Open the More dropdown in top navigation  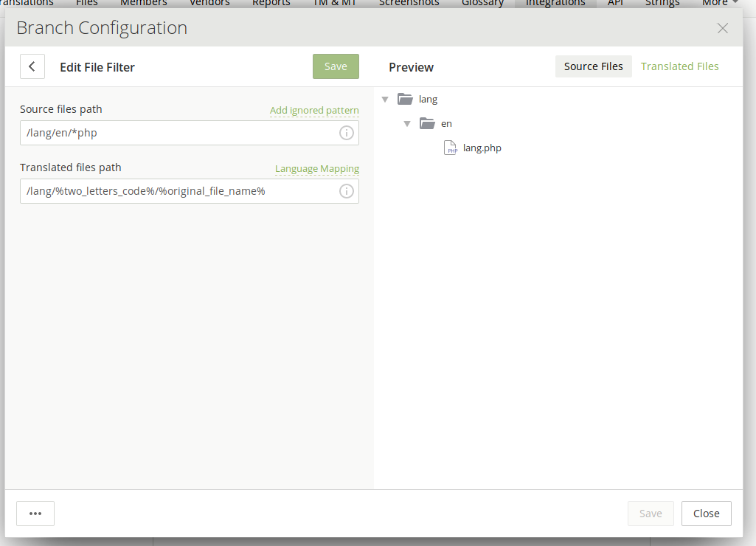[719, 3]
